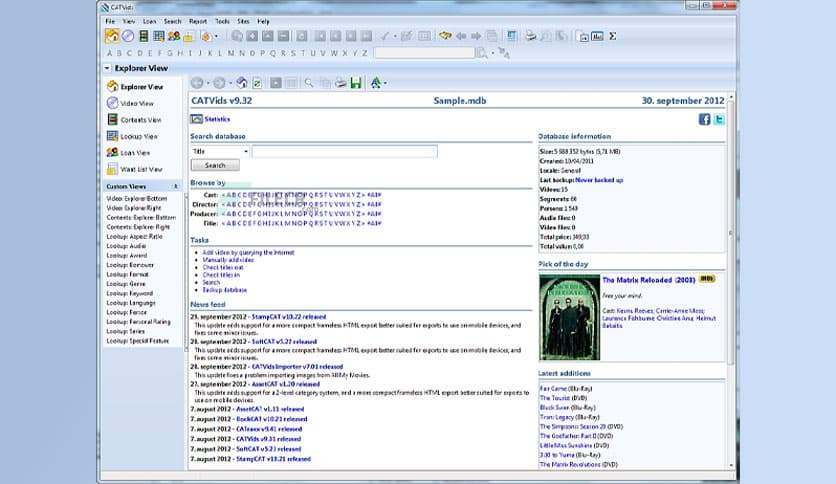Open the Report menu
836x484 pixels.
click(x=198, y=20)
